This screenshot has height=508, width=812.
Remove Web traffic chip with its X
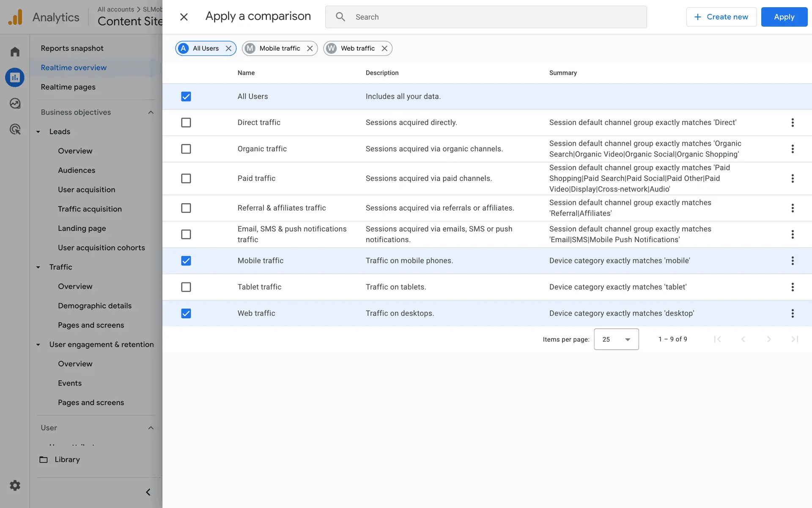384,48
